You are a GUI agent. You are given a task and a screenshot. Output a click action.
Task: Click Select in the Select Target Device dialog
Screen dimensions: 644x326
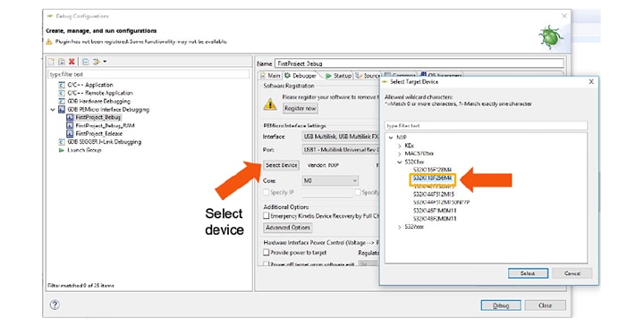(528, 273)
